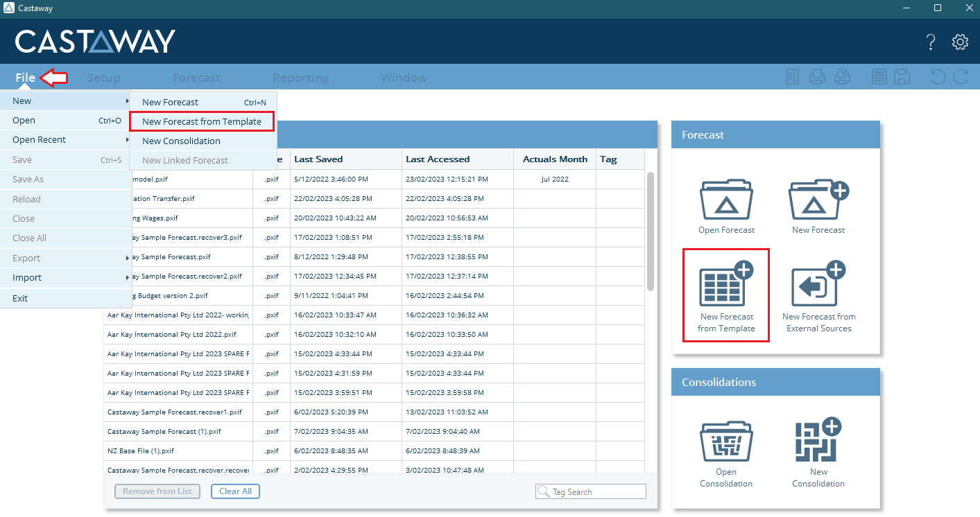Click the New Consolidation icon in Consolidations panel

(818, 441)
